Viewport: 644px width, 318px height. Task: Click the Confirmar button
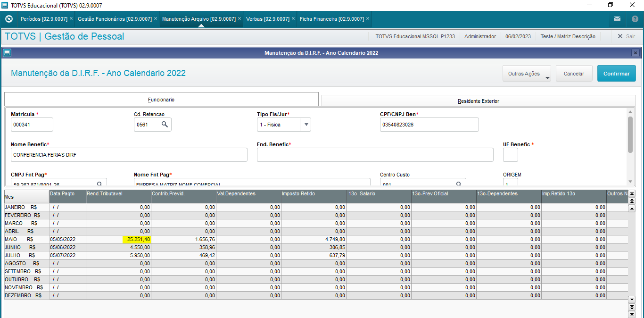coord(617,74)
